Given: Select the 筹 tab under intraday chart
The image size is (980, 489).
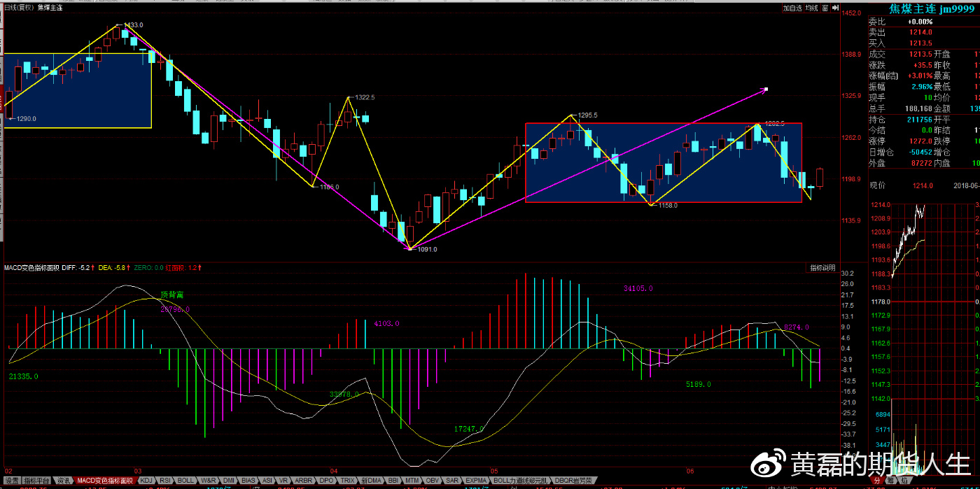Looking at the screenshot, I should click(890, 481).
